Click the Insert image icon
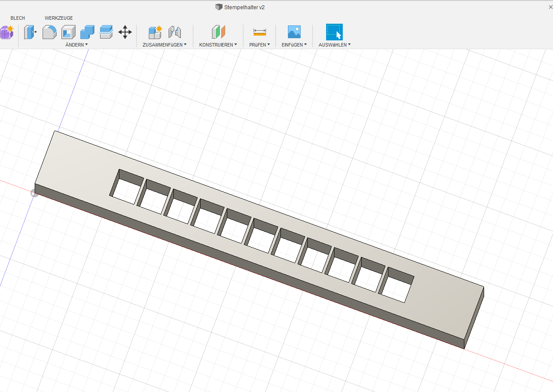Image resolution: width=553 pixels, height=392 pixels. pyautogui.click(x=294, y=32)
